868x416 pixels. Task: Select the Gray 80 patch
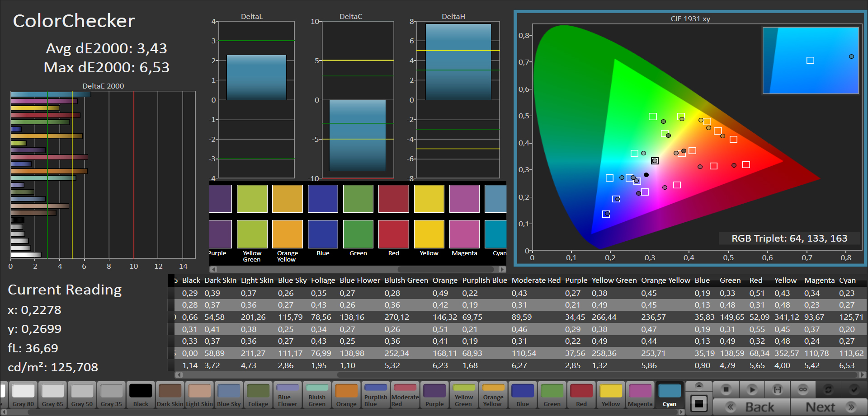(23, 395)
